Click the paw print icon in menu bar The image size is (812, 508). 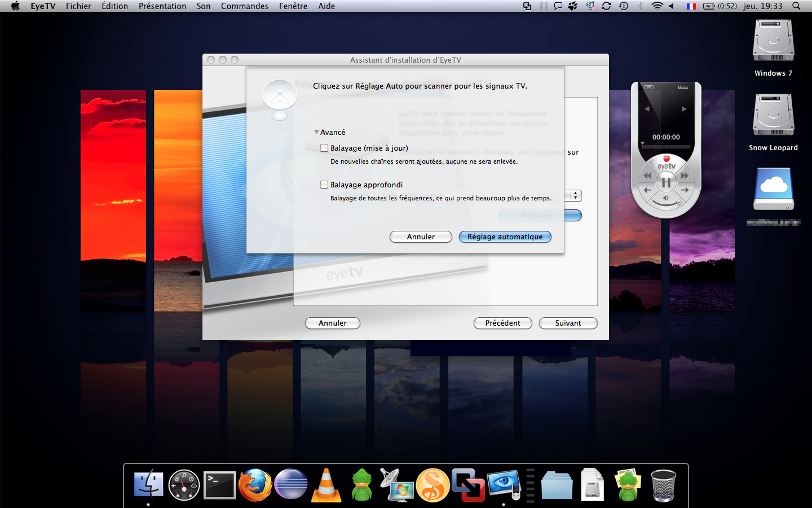tap(573, 6)
